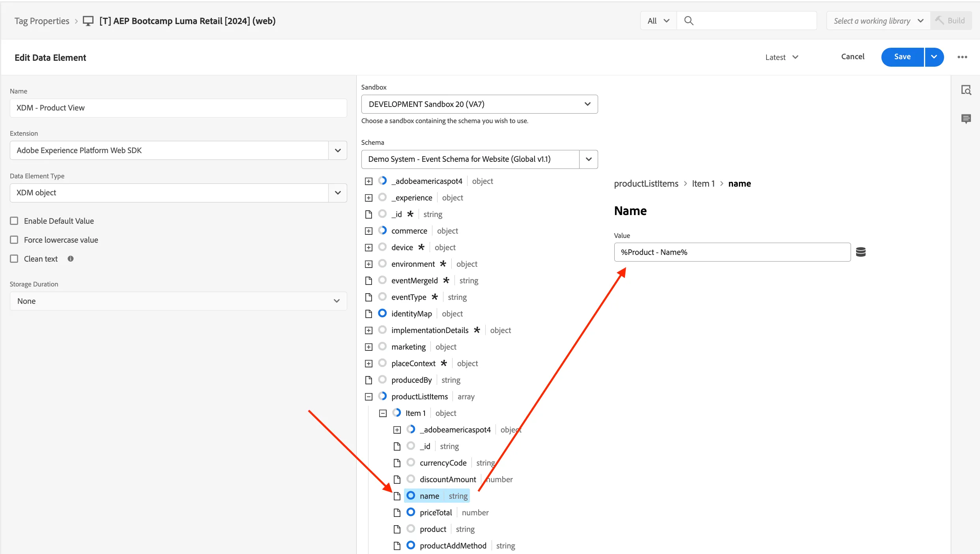
Task: Click the document icon beside eventMergeId
Action: (368, 281)
